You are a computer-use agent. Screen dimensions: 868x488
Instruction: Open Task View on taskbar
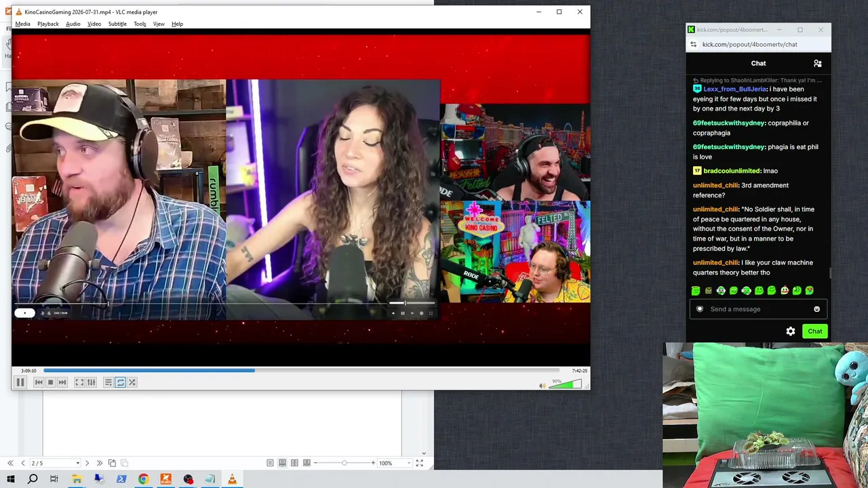[x=54, y=479]
